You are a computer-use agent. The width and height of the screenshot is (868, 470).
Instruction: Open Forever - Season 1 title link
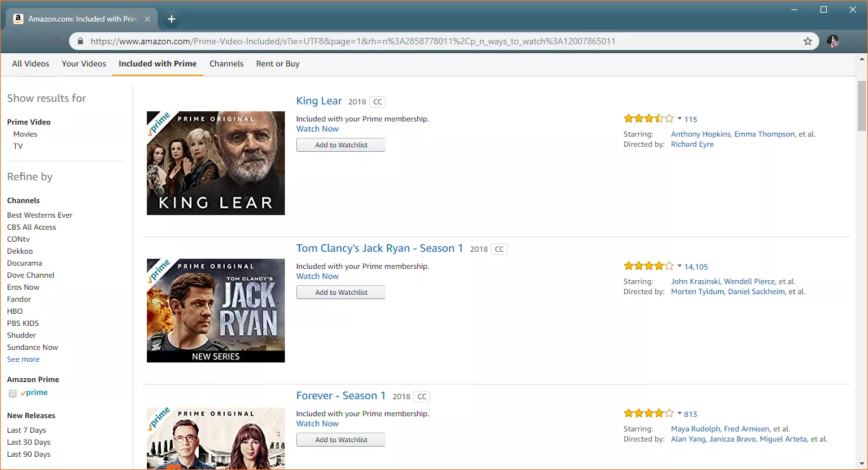(341, 396)
